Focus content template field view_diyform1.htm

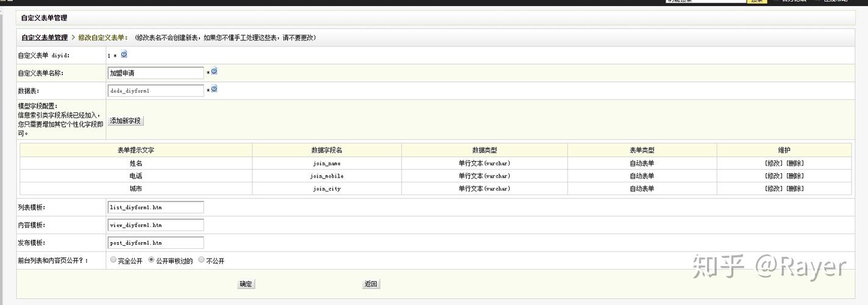tap(155, 225)
